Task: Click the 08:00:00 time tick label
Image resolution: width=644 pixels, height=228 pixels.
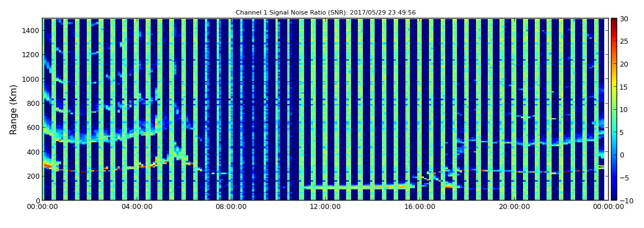Action: click(x=231, y=207)
